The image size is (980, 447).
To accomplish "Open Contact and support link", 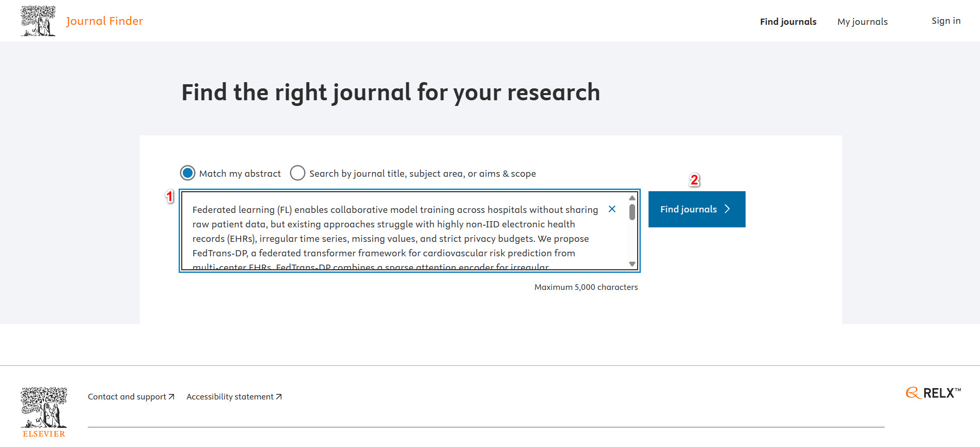I will (x=131, y=397).
